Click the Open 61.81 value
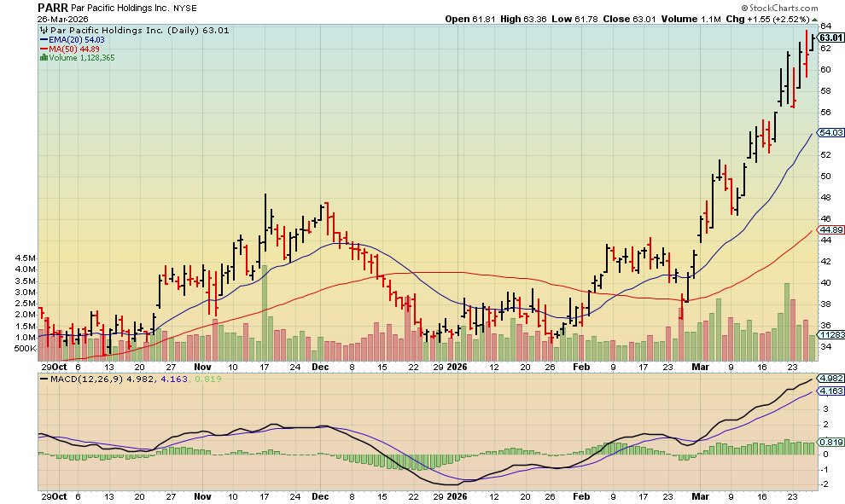This screenshot has height=504, width=845. point(470,19)
